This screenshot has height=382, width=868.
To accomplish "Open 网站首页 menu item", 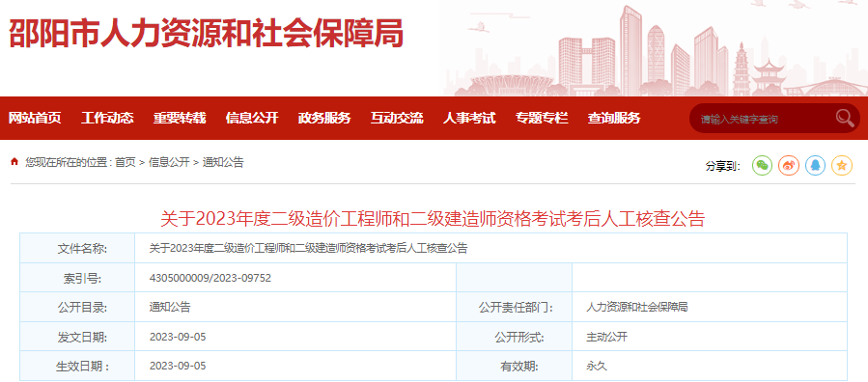I will coord(35,118).
